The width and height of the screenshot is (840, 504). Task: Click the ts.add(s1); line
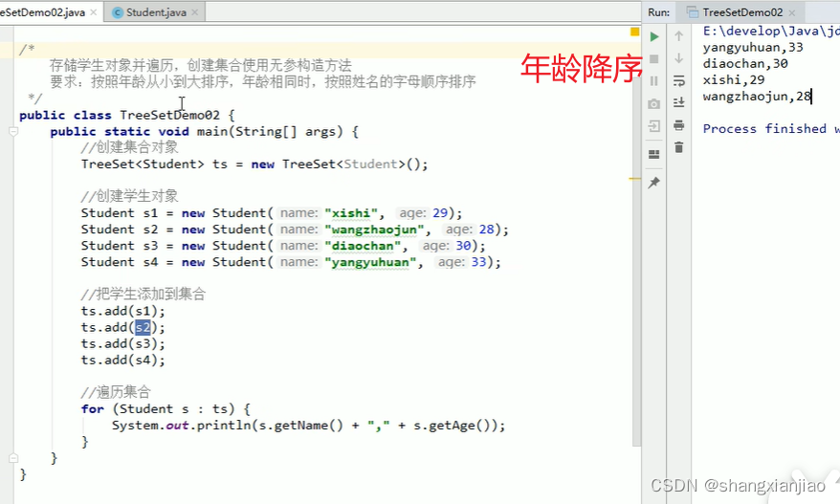point(123,311)
